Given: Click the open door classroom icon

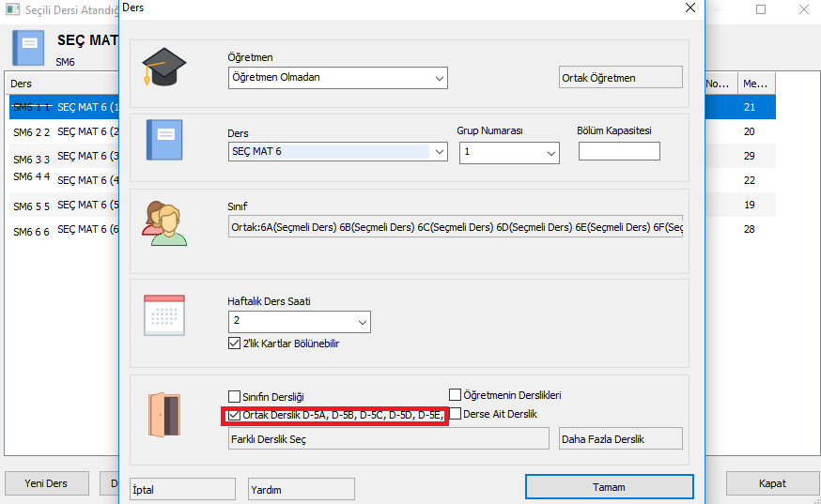Looking at the screenshot, I should [164, 415].
